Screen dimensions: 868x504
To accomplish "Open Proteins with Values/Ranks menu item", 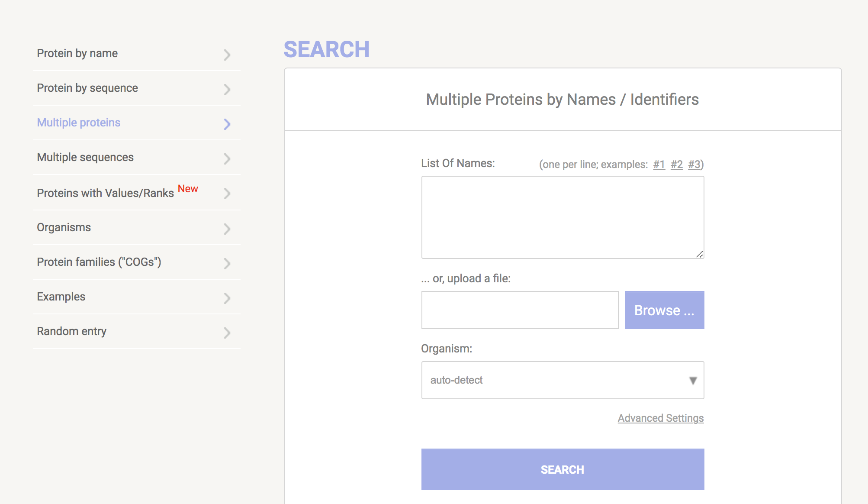I will 105,193.
